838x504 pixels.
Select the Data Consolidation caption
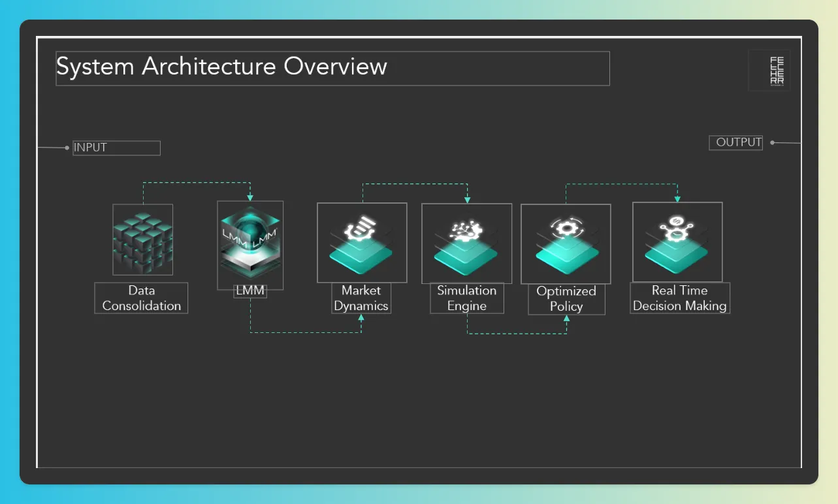(x=141, y=298)
